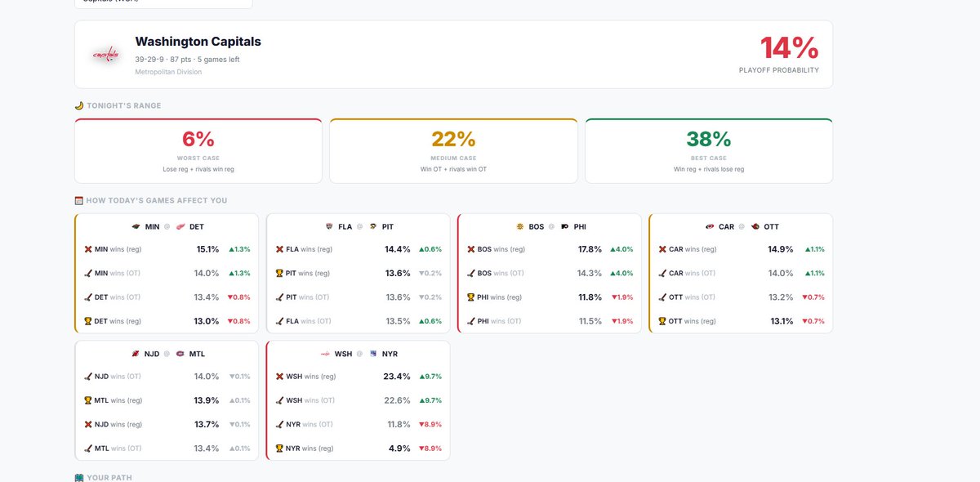Click the 13.4% value for MTL wins (OT)

(207, 449)
